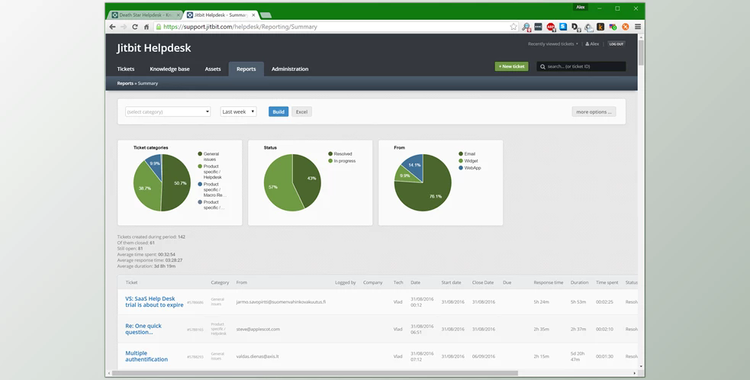750x380 pixels.
Task: Click the LOG OUT button
Action: pos(616,44)
